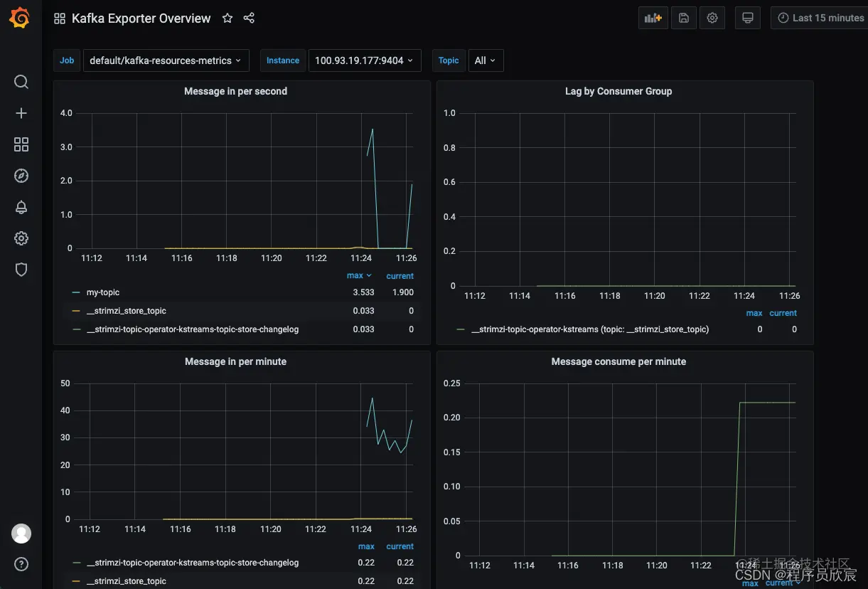868x589 pixels.
Task: Open Message in per minute panel title menu
Action: point(235,361)
